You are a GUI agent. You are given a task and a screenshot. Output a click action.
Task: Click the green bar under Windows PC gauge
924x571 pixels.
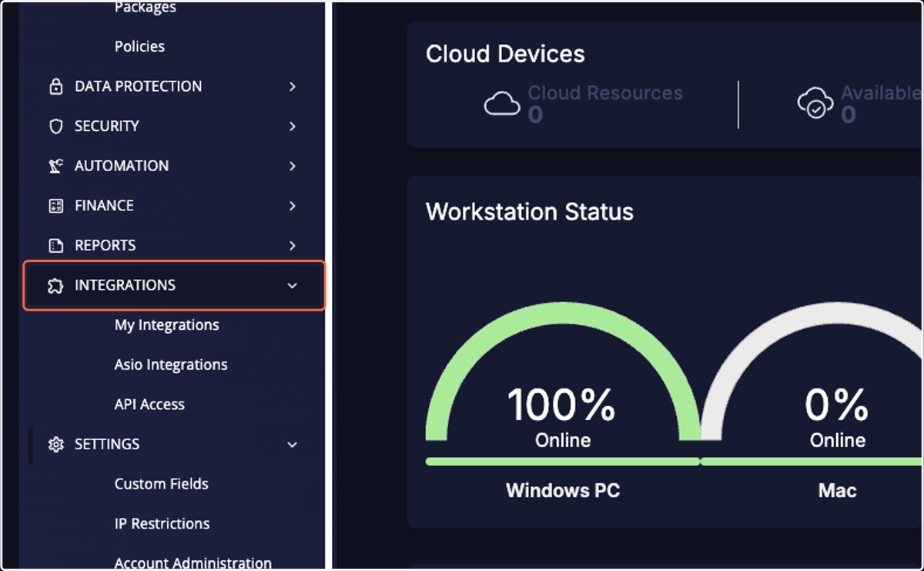click(563, 462)
